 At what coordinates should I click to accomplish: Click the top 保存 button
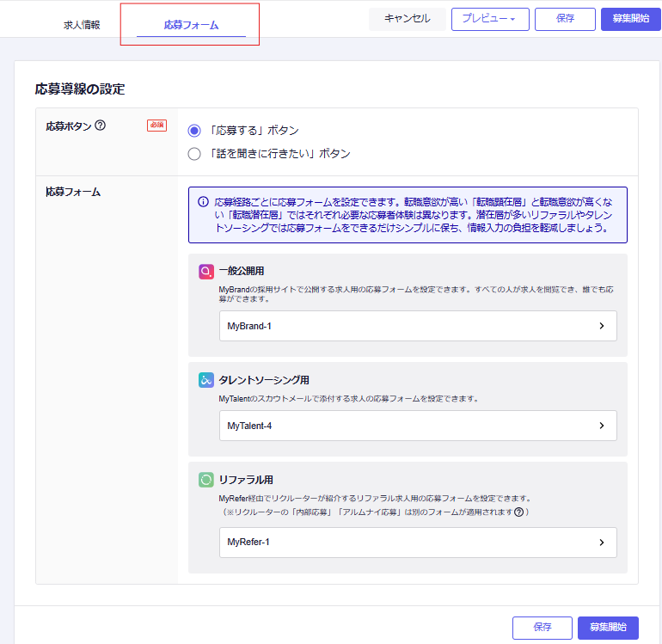pyautogui.click(x=565, y=19)
